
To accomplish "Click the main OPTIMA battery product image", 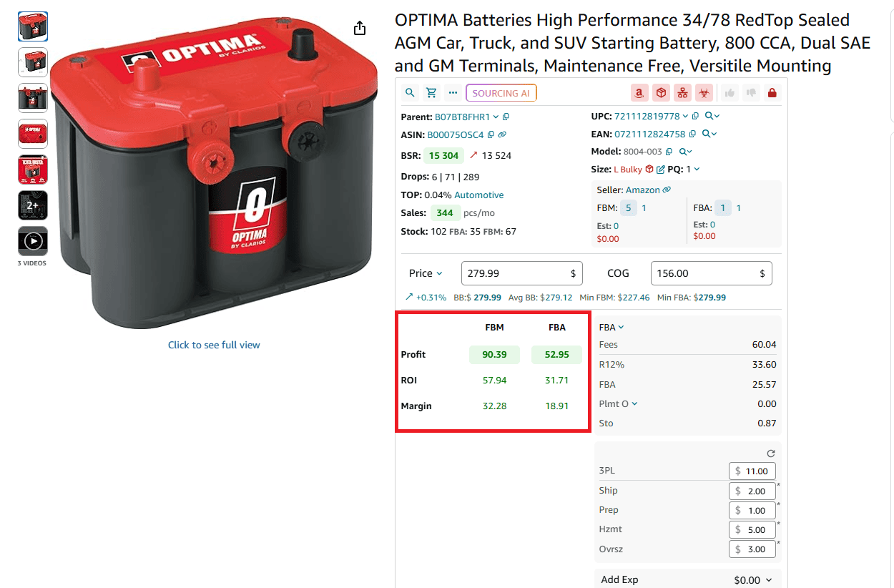I will click(x=214, y=172).
